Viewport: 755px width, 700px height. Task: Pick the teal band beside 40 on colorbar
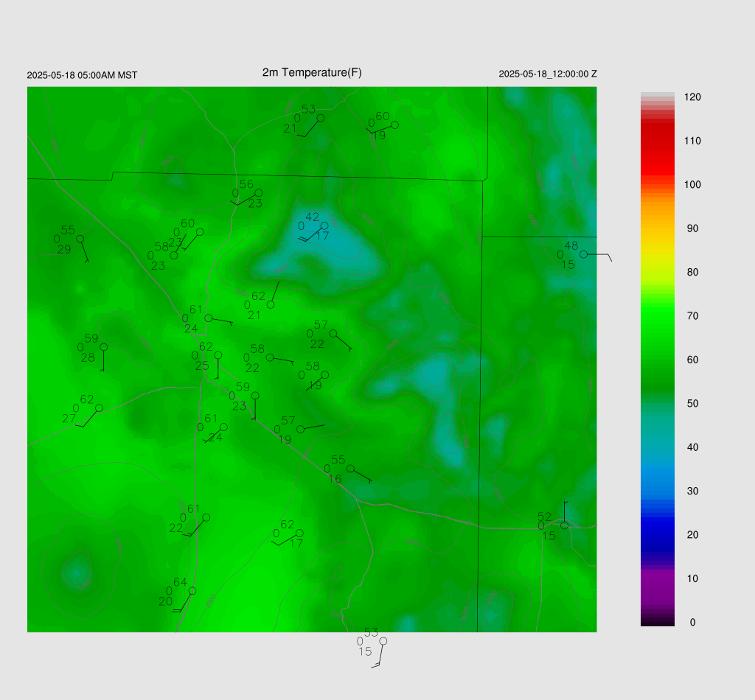click(x=657, y=447)
